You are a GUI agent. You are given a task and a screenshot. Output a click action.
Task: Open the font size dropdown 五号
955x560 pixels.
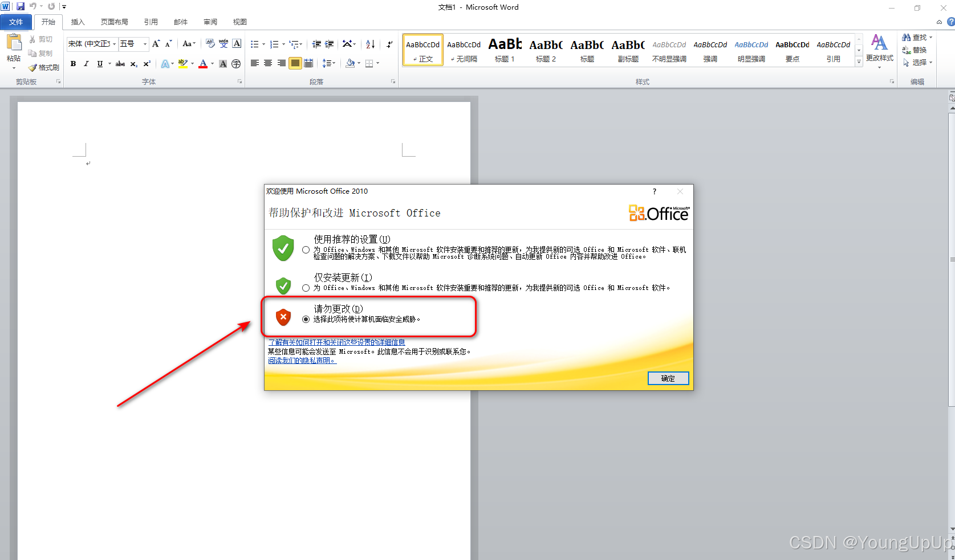[x=145, y=44]
